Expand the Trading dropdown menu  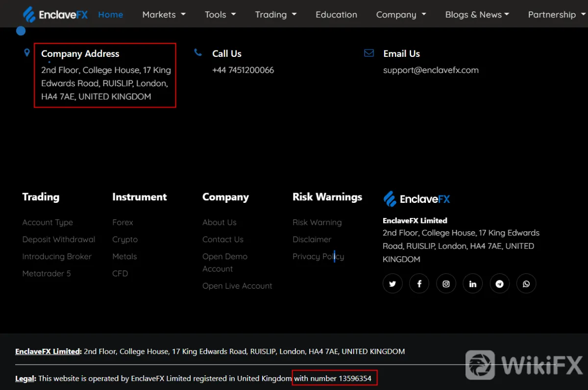coord(276,14)
